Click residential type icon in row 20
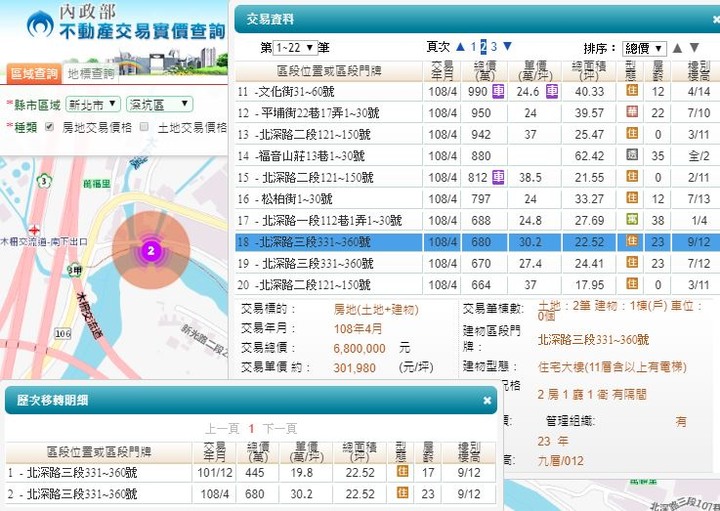 [632, 284]
